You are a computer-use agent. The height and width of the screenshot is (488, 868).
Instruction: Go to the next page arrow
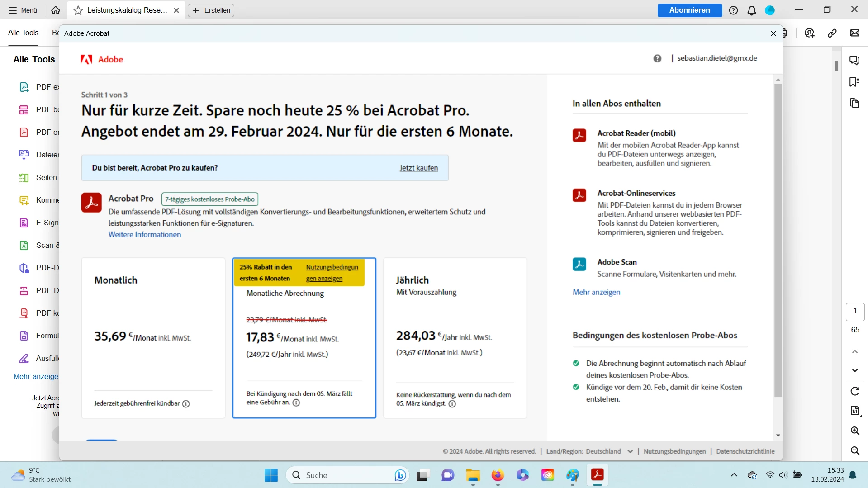855,370
